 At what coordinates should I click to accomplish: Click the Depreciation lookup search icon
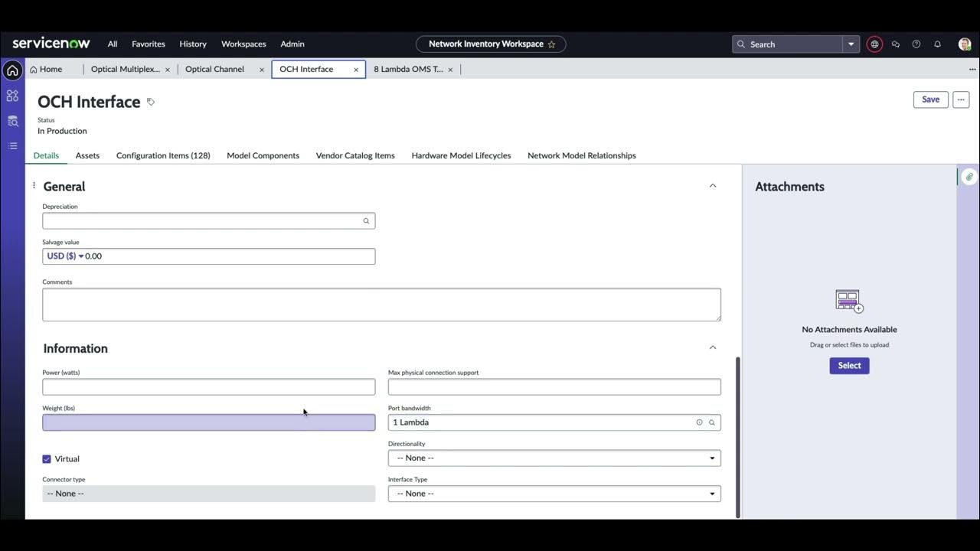(x=366, y=221)
